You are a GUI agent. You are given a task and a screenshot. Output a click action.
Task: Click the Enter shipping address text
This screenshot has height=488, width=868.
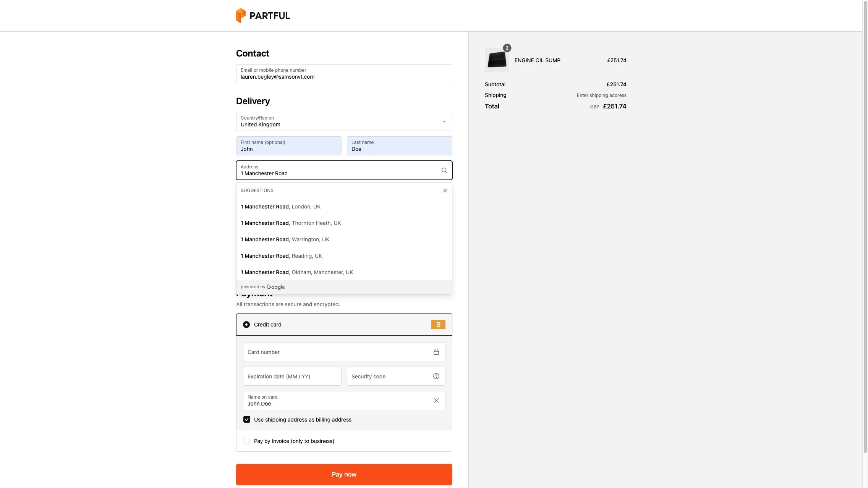[x=601, y=95]
